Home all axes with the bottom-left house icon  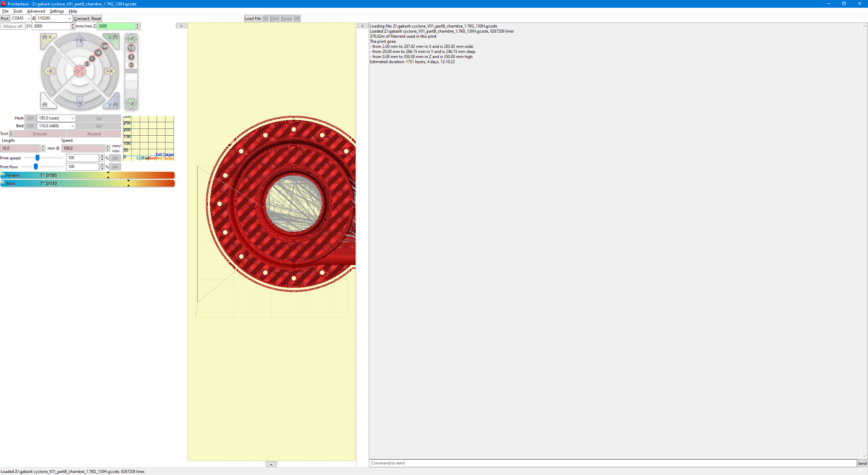(47, 103)
